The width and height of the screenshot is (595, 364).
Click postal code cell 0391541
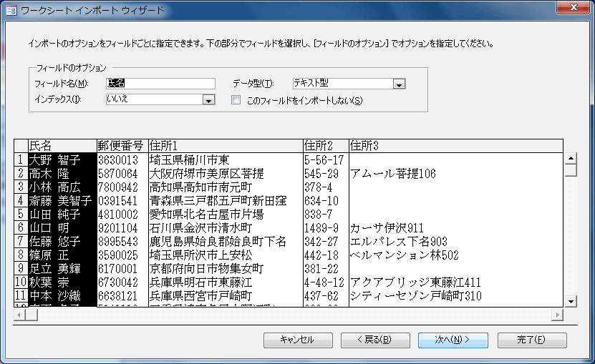pyautogui.click(x=122, y=200)
